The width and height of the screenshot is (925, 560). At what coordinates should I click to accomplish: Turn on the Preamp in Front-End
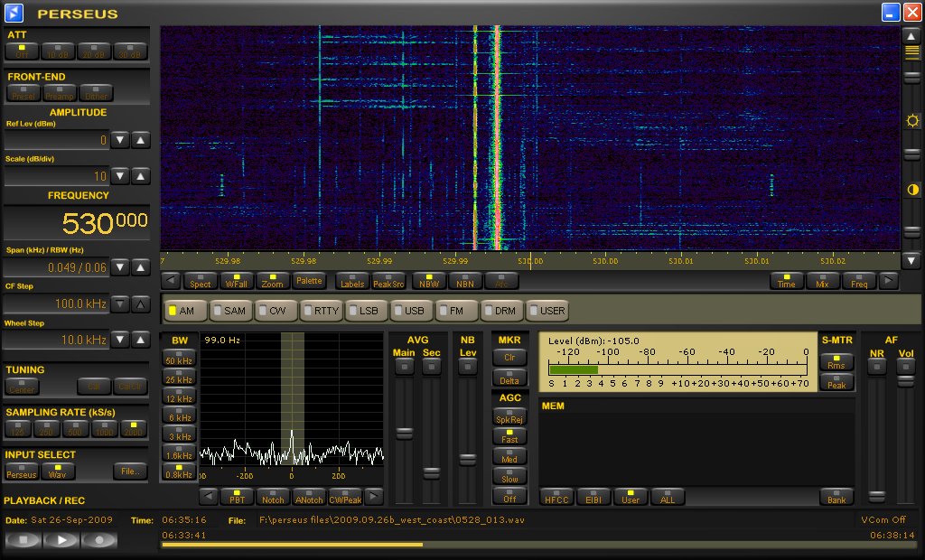(x=60, y=93)
